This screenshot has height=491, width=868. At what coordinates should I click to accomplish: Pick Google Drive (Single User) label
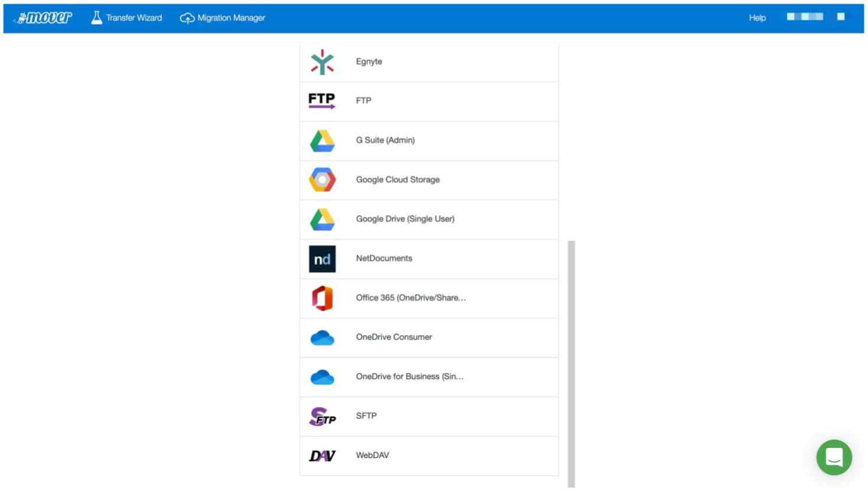[405, 219]
